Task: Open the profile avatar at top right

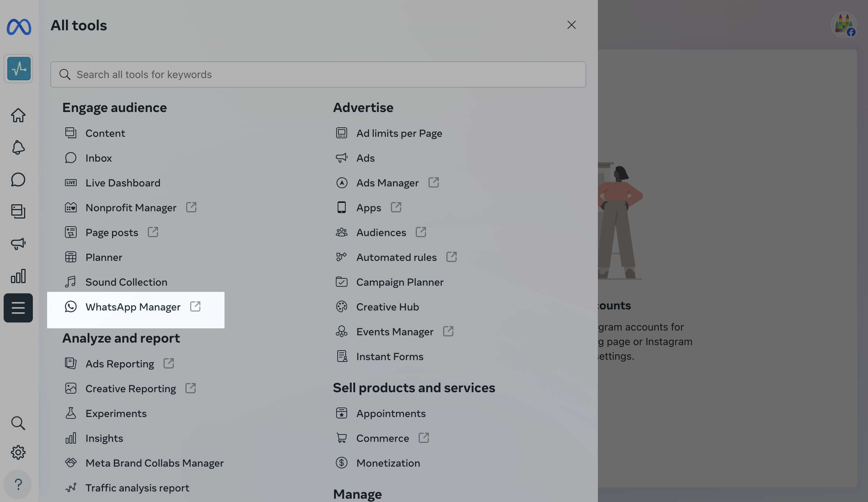Action: [844, 25]
